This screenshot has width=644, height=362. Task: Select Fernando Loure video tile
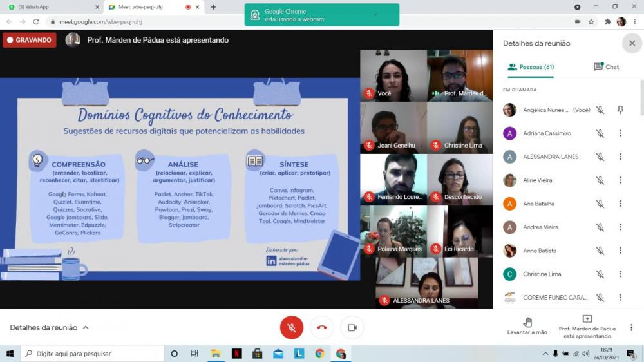(393, 180)
